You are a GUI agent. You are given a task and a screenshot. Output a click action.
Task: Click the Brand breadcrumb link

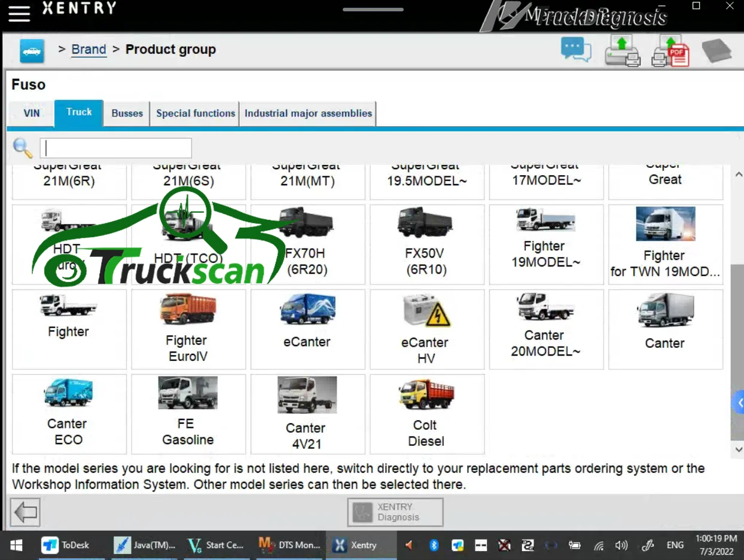89,50
